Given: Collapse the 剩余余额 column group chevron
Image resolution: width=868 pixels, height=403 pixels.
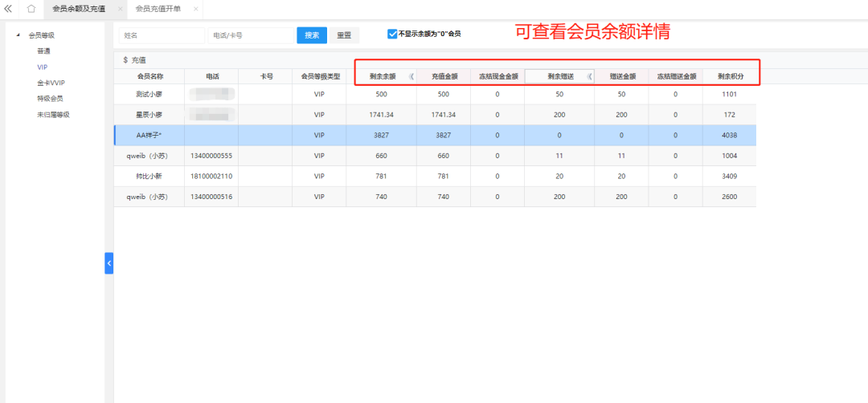Looking at the screenshot, I should 411,76.
